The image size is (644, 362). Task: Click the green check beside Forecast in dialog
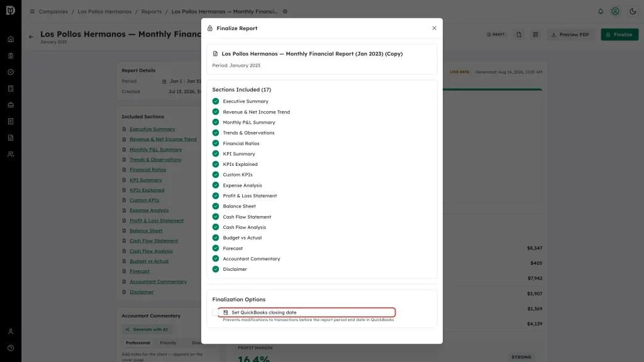[x=216, y=248]
